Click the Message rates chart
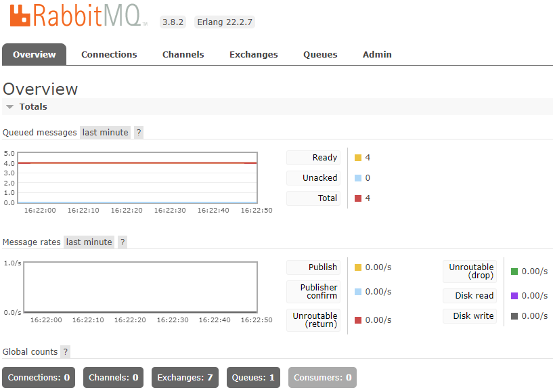The height and width of the screenshot is (392, 553). (140, 287)
